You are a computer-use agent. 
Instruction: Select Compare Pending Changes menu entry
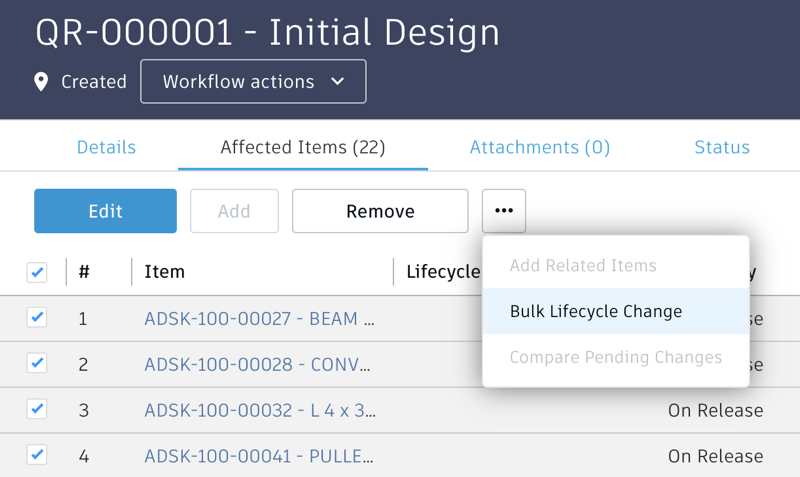(x=616, y=357)
